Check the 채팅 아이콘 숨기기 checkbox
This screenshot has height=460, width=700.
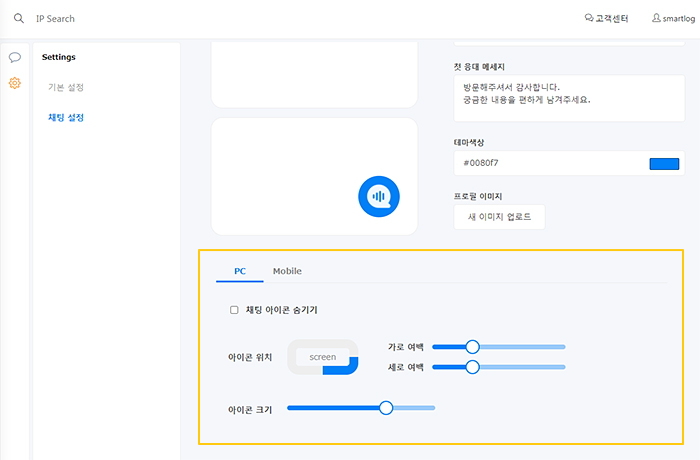coord(234,310)
